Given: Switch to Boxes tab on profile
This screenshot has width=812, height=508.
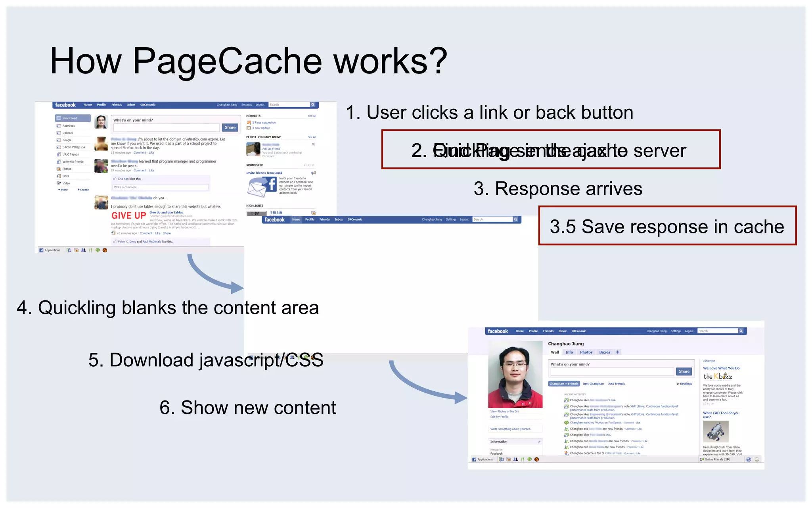Looking at the screenshot, I should click(x=605, y=352).
